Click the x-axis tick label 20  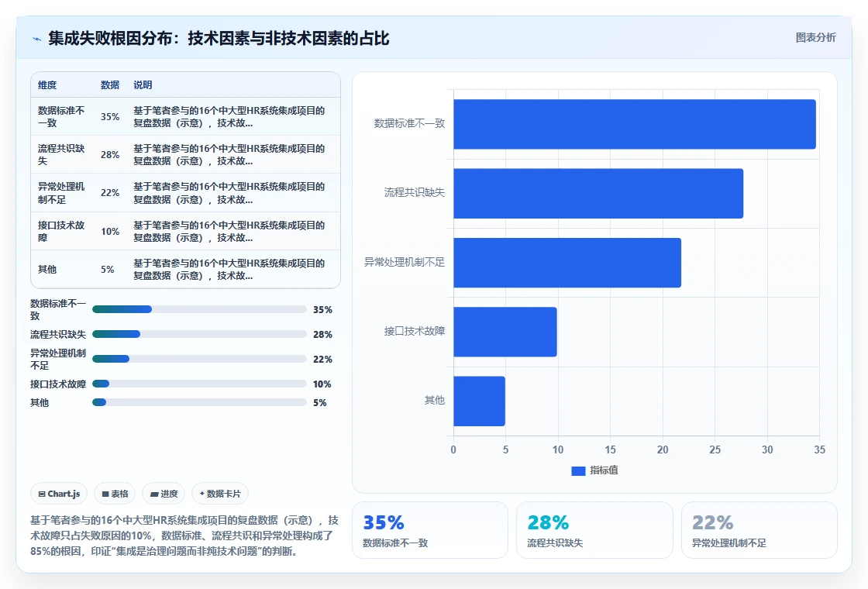click(663, 450)
